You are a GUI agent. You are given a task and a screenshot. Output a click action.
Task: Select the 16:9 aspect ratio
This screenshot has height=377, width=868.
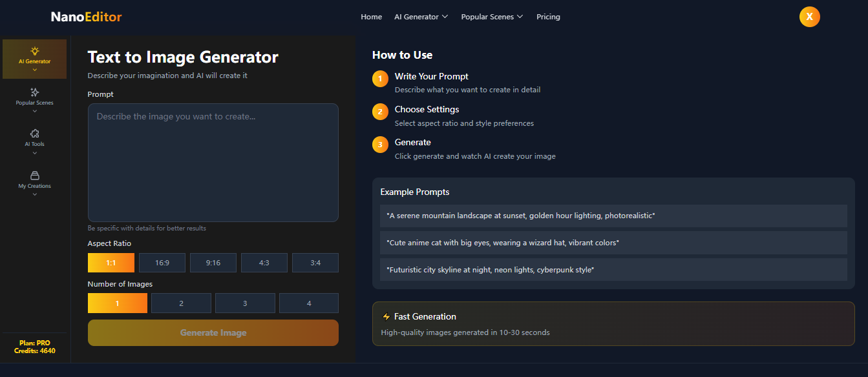tap(162, 262)
